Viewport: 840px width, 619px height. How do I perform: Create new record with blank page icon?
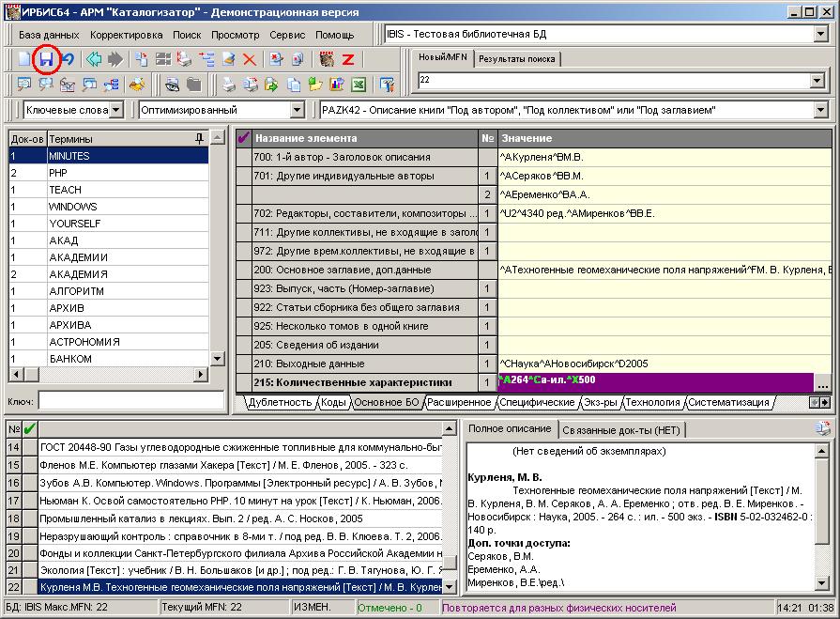[25, 59]
